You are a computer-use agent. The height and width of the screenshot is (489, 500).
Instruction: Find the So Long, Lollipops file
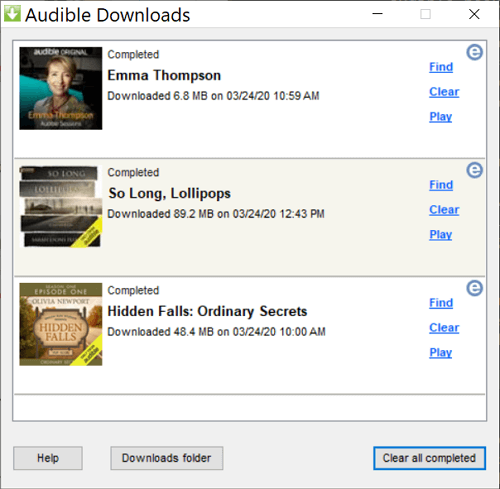pyautogui.click(x=441, y=185)
